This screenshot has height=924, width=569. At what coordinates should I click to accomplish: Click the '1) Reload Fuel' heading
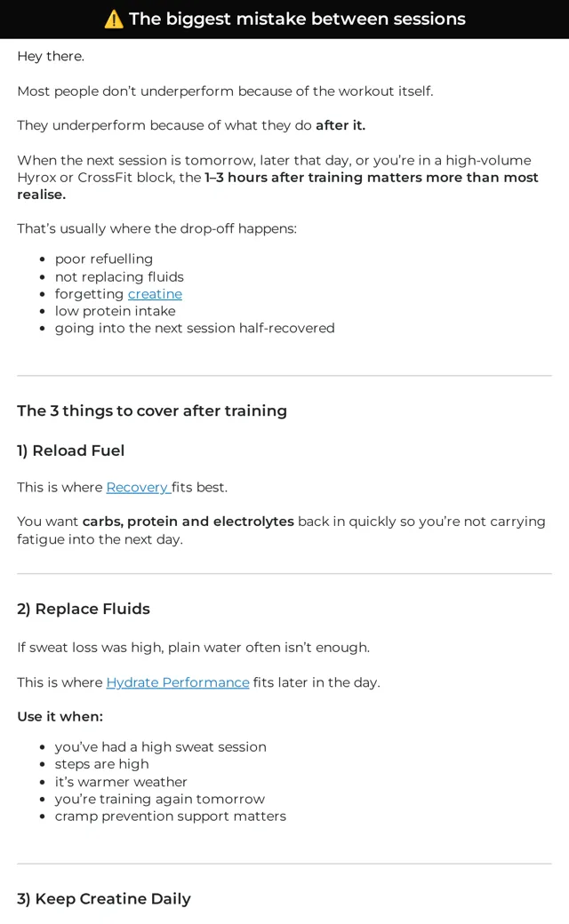[71, 450]
